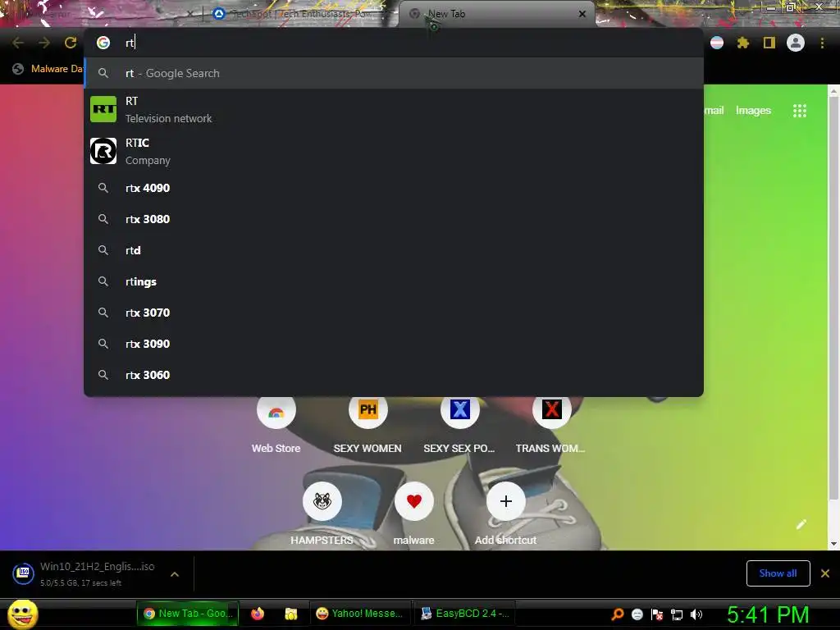Select the 'rtd' suggestion
This screenshot has height=630, width=840.
(393, 250)
